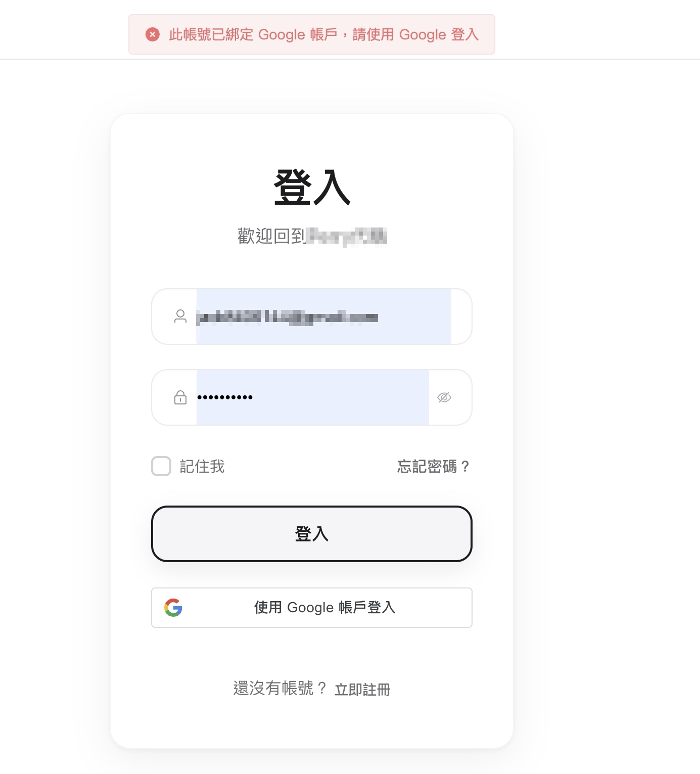Click the masked password dots

(x=225, y=397)
